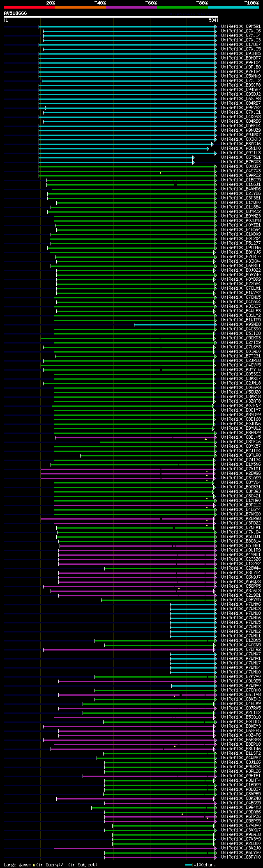Click the white query length ruler bar
The image size is (263, 868).
(111, 17)
